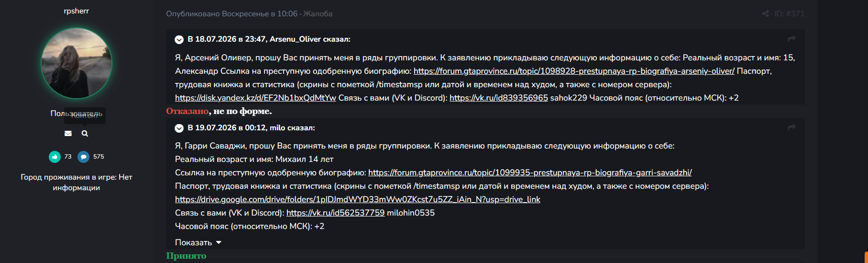Find user content with magnifier icon
Screen dimensions: 868x263
click(85, 134)
